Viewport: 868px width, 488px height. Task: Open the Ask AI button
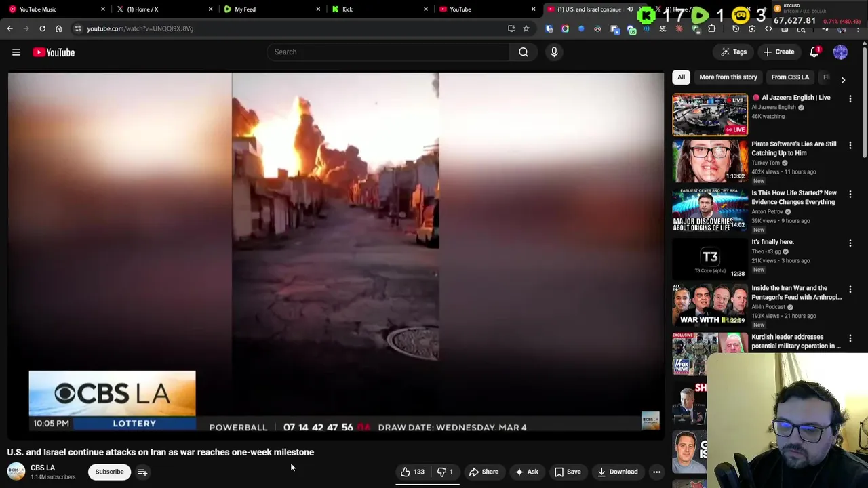pyautogui.click(x=527, y=472)
